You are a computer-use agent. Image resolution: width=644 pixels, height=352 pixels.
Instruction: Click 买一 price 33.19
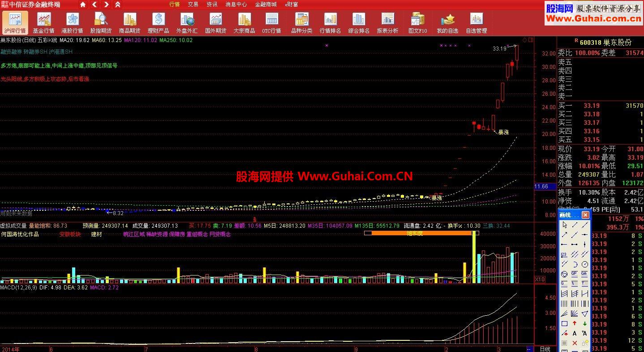[592, 106]
